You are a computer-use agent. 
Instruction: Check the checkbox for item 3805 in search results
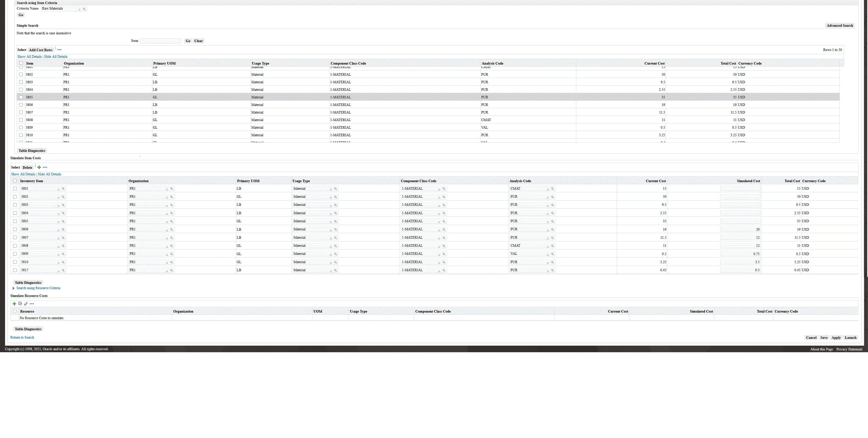21,97
